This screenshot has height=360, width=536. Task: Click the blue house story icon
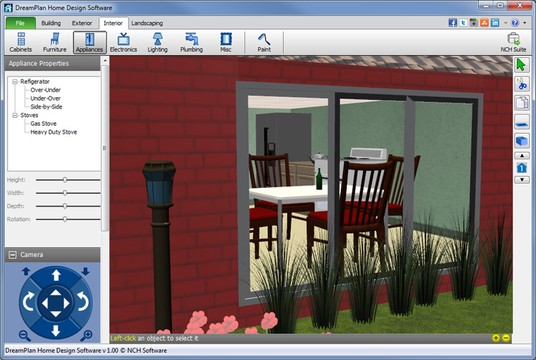coord(522,168)
